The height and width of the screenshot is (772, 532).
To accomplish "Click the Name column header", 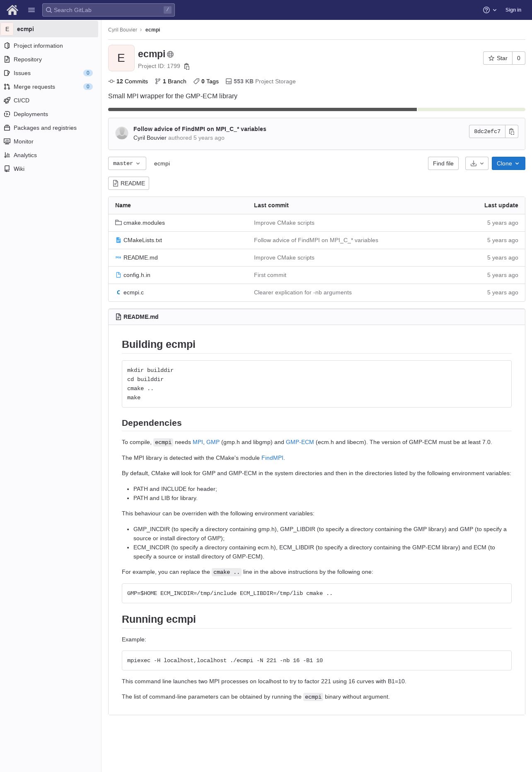I will pos(123,205).
